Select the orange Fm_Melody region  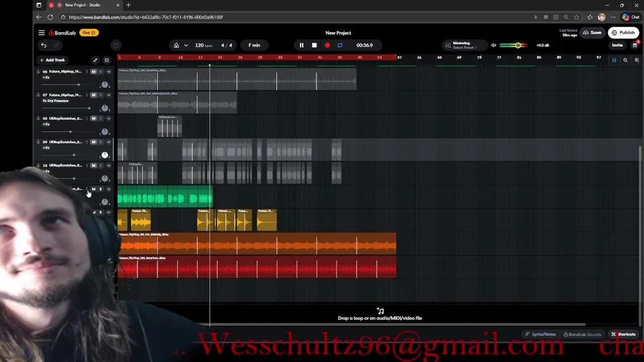257,243
